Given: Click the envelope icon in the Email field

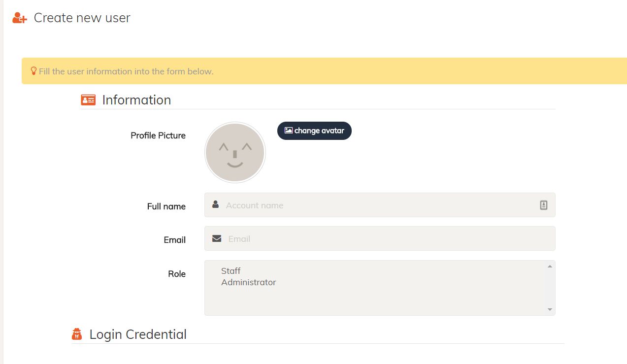Looking at the screenshot, I should click(217, 238).
